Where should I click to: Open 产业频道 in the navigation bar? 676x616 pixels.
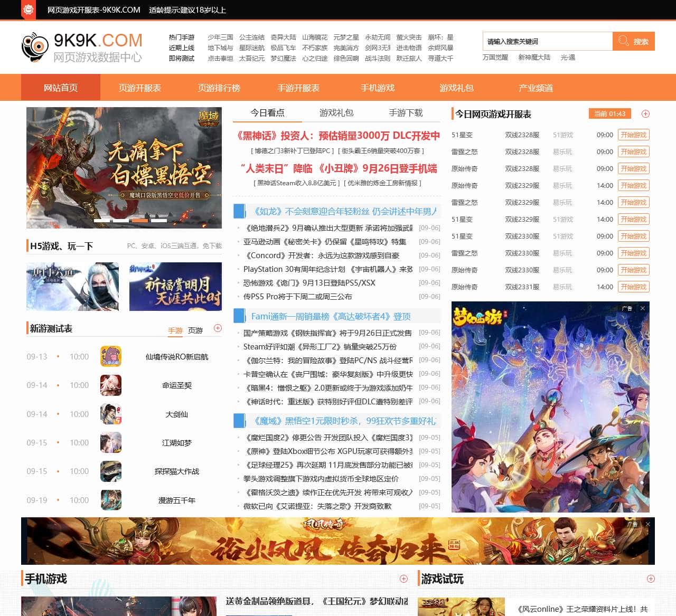tap(536, 88)
